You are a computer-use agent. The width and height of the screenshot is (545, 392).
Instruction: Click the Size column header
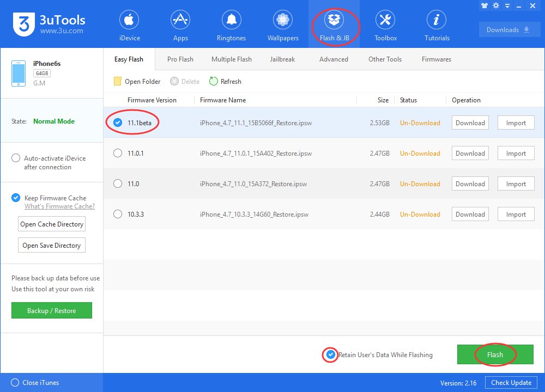point(383,100)
